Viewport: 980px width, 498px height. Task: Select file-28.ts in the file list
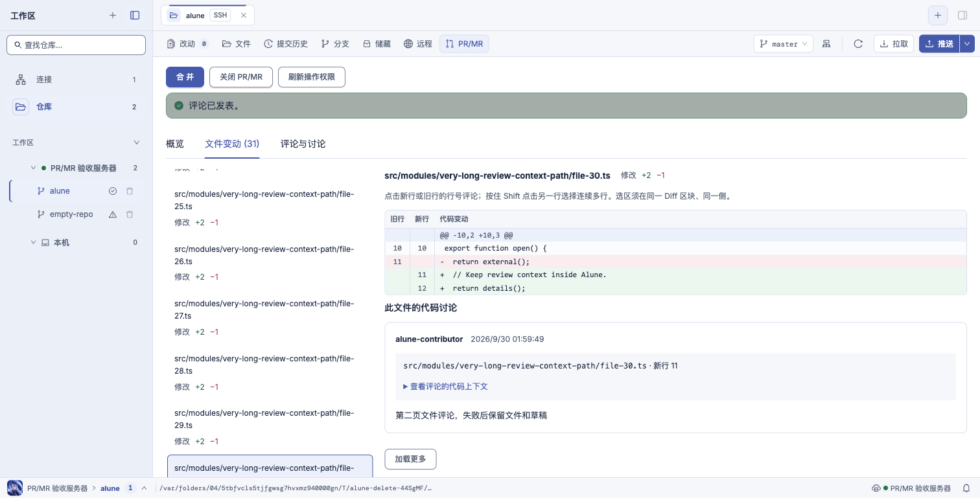point(270,372)
